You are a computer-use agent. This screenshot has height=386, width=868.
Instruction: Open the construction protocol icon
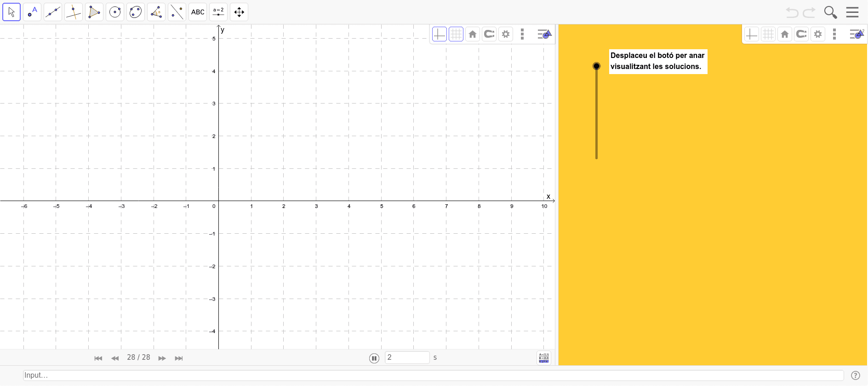(x=544, y=357)
